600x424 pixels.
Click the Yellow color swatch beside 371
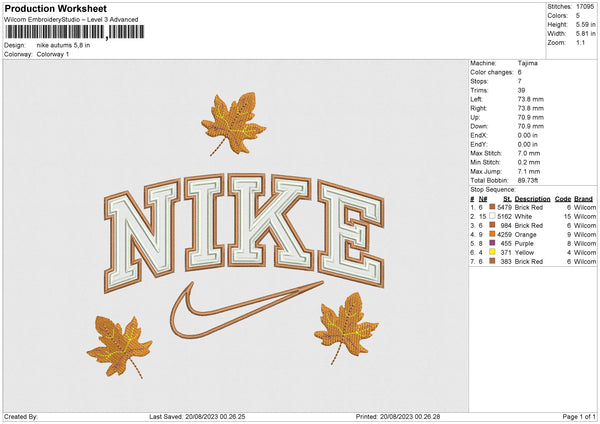(492, 252)
